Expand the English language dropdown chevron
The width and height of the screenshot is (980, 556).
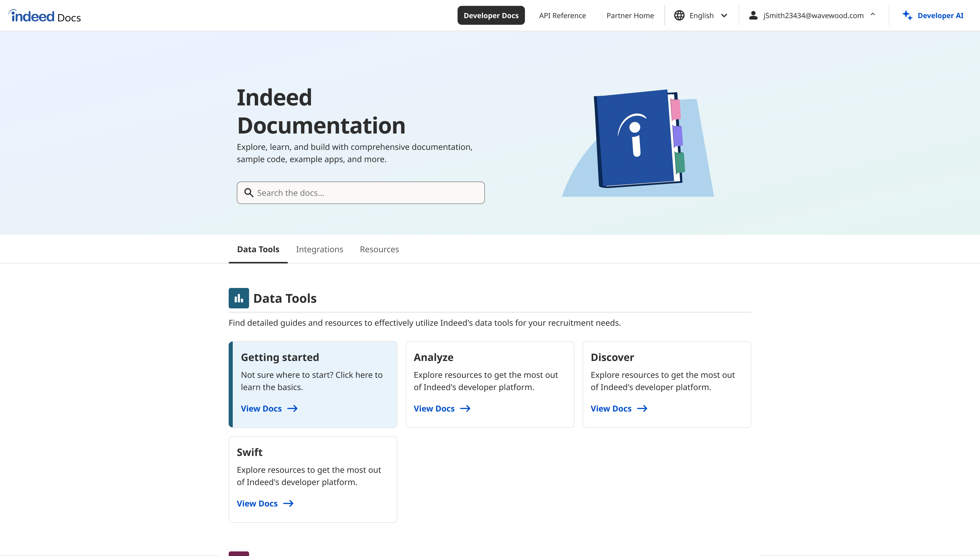pyautogui.click(x=724, y=16)
